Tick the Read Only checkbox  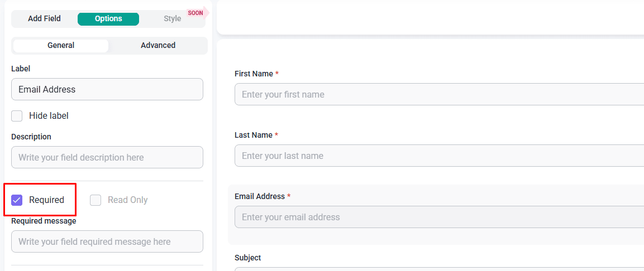96,200
